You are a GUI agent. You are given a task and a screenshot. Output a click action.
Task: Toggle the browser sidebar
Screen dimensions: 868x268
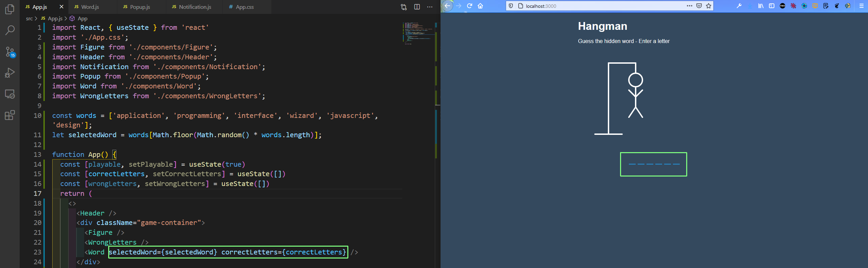click(772, 6)
